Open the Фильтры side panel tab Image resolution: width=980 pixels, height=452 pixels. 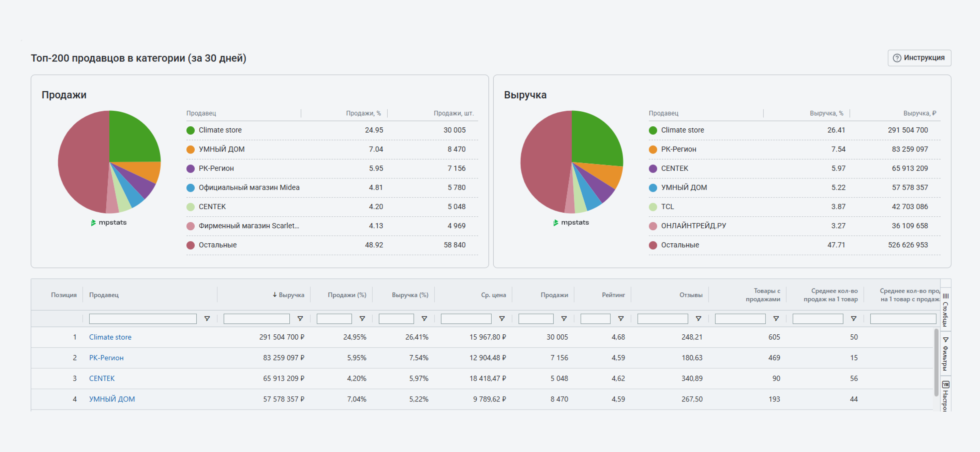946,354
